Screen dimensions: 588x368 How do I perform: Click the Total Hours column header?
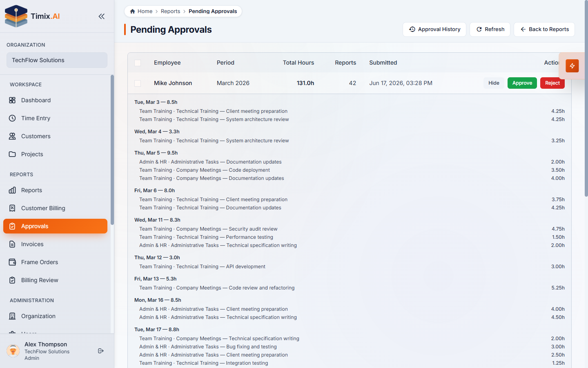[x=298, y=63]
